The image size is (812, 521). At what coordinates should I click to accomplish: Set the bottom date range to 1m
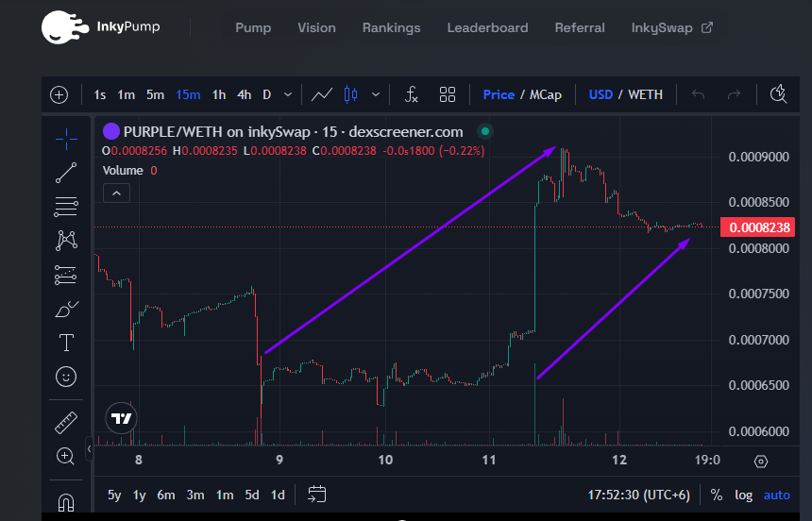coord(225,496)
